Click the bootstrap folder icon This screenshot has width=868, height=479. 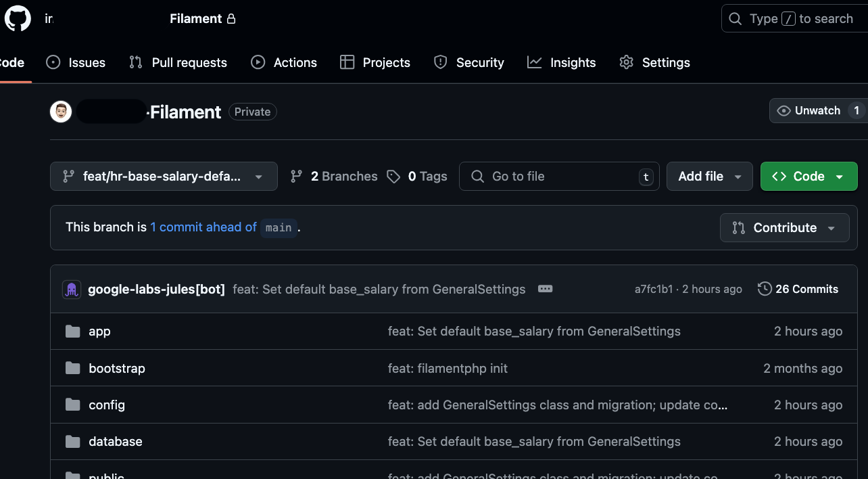coord(72,368)
